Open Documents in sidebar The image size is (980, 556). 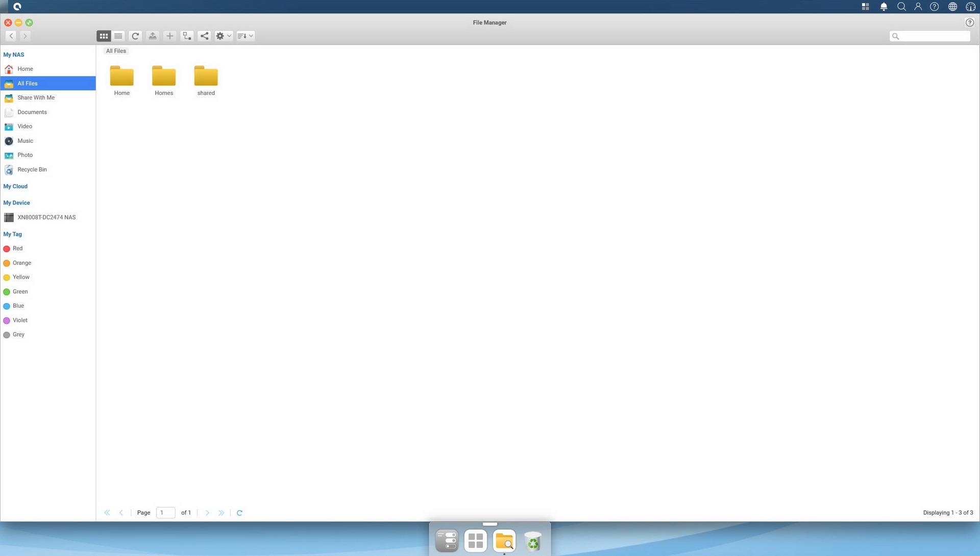tap(48, 112)
